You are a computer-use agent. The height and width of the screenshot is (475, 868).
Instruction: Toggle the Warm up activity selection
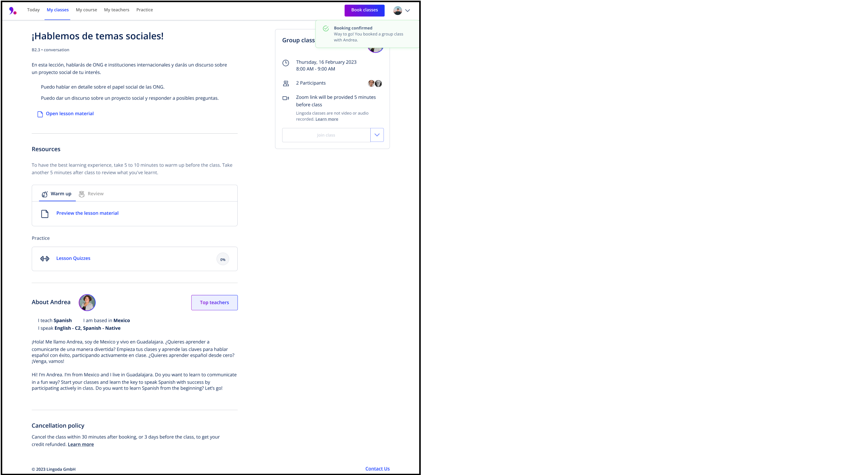57,194
